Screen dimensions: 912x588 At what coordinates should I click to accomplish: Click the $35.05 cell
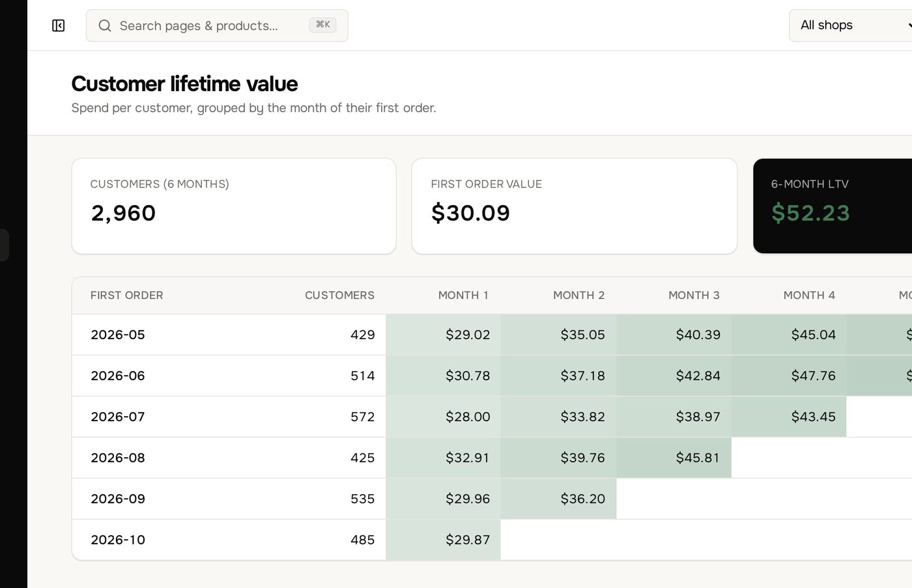[558, 335]
